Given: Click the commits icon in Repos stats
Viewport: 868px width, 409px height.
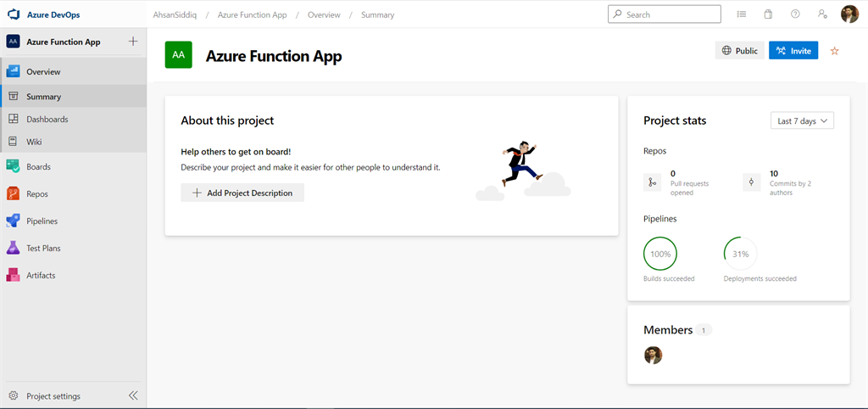Looking at the screenshot, I should click(751, 182).
